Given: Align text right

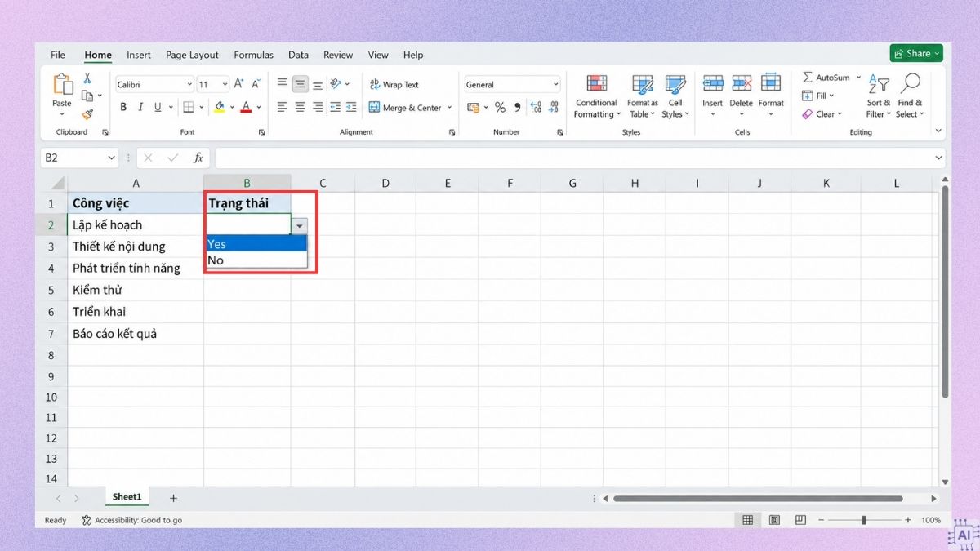Looking at the screenshot, I should 317,107.
